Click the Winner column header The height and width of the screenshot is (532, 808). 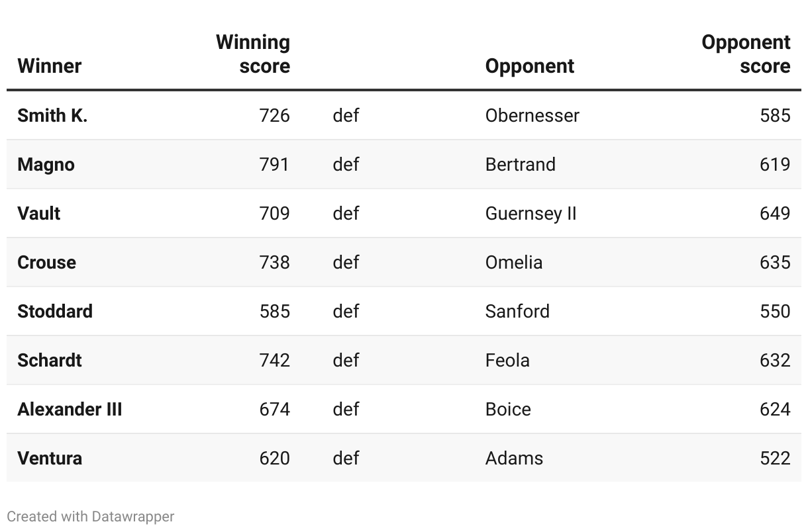click(x=49, y=66)
